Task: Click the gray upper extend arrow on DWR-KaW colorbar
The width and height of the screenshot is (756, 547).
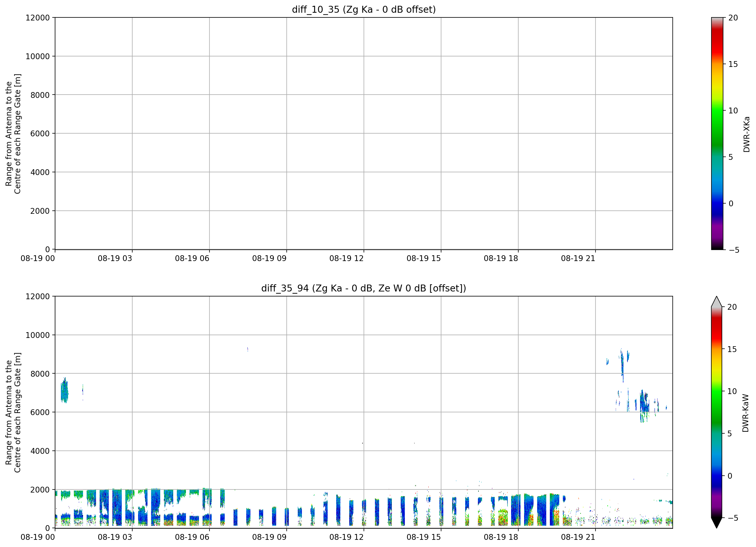Action: pyautogui.click(x=716, y=301)
